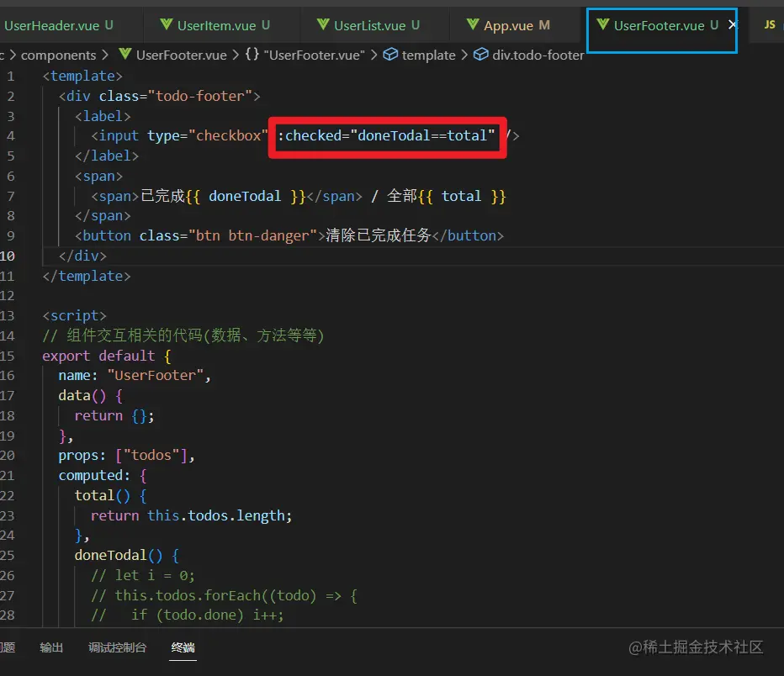Click the this.todos.forEach comment line
Viewport: 784px width, 676px height.
pyautogui.click(x=224, y=595)
